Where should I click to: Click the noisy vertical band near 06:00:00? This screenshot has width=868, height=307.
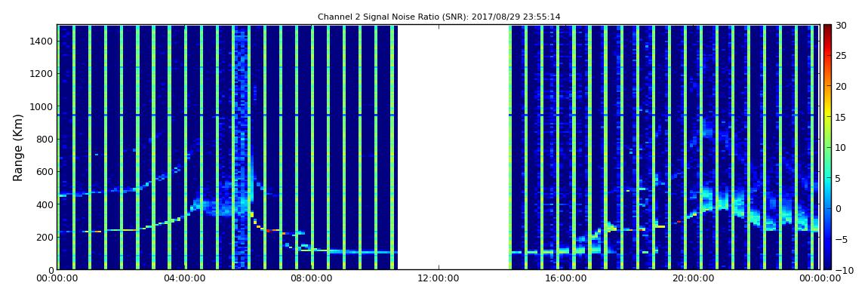(240, 147)
